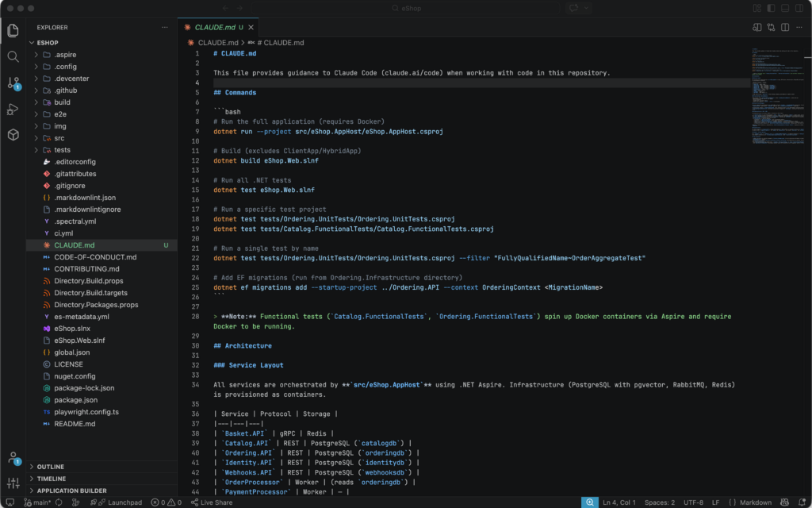Open Explorer views and more actions ellipsis
812x508 pixels.
coord(165,28)
